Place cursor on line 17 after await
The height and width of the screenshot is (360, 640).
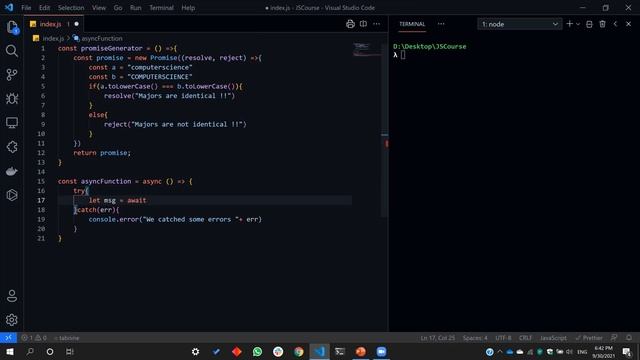(x=147, y=200)
